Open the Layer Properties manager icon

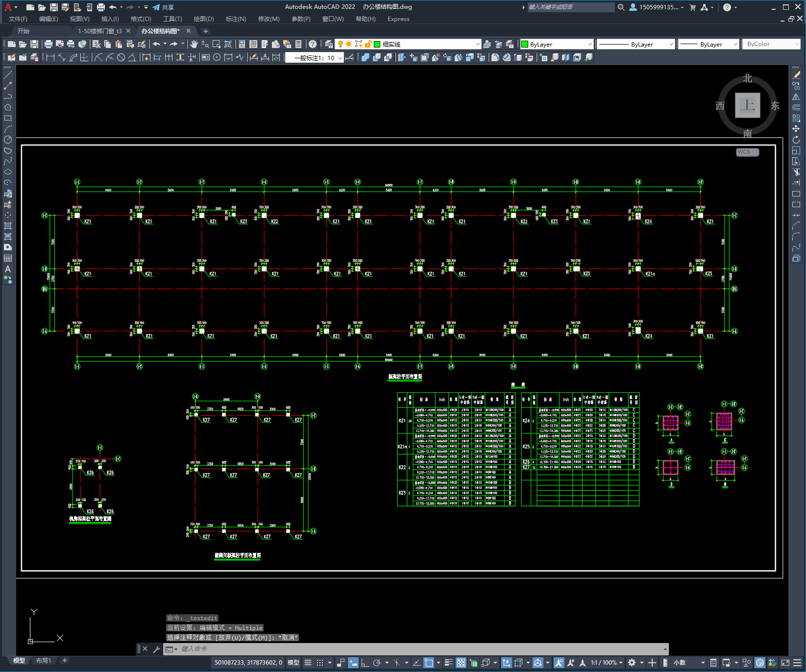coord(329,44)
